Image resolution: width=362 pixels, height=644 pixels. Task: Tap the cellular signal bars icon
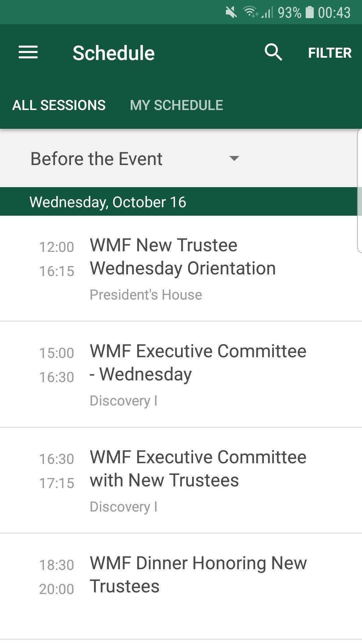click(x=267, y=13)
